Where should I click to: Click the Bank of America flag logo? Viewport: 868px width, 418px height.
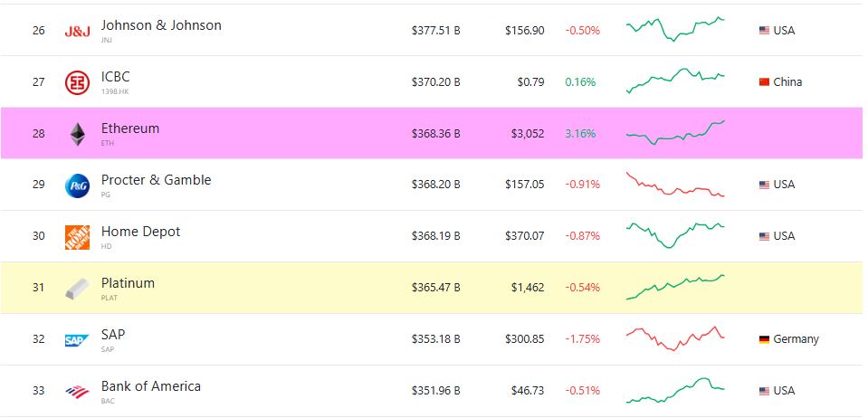78,392
